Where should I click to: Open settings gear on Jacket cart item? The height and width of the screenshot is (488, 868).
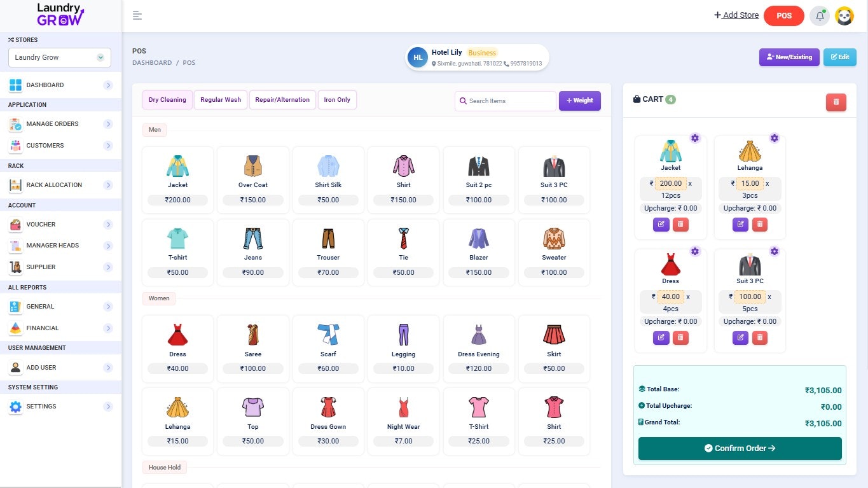(695, 138)
